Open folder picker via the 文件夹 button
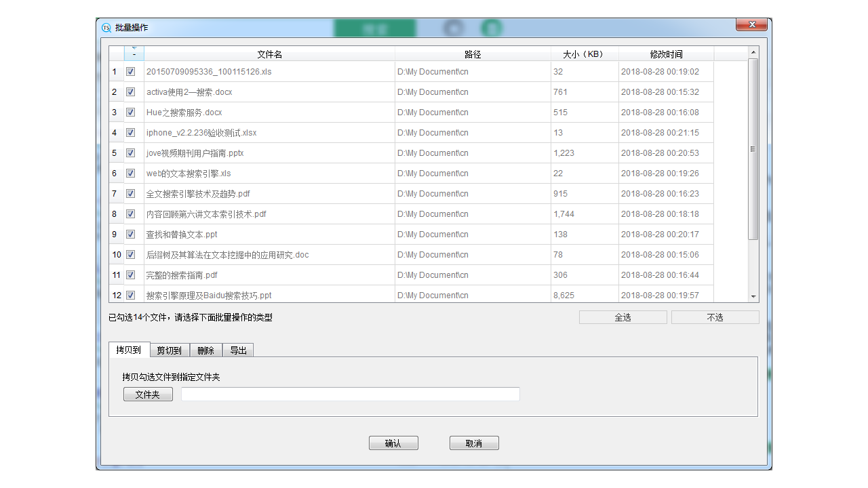Screen dimensions: 868x488 (148, 394)
